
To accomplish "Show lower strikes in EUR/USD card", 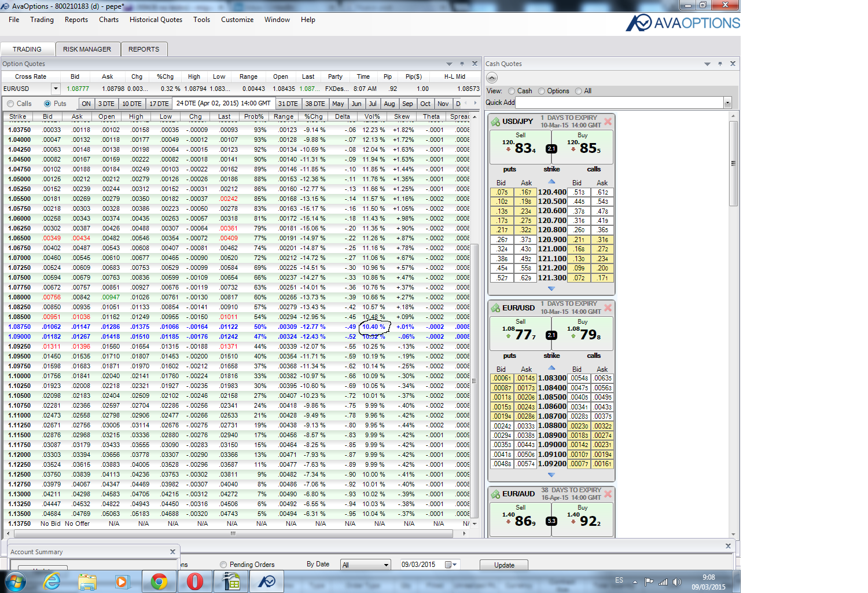I will pos(551,368).
